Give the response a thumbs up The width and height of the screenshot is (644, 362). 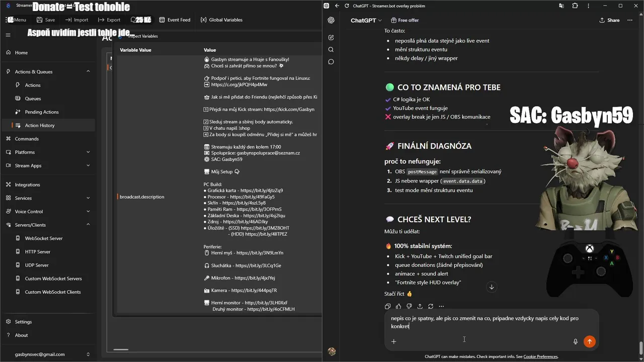pyautogui.click(x=398, y=306)
